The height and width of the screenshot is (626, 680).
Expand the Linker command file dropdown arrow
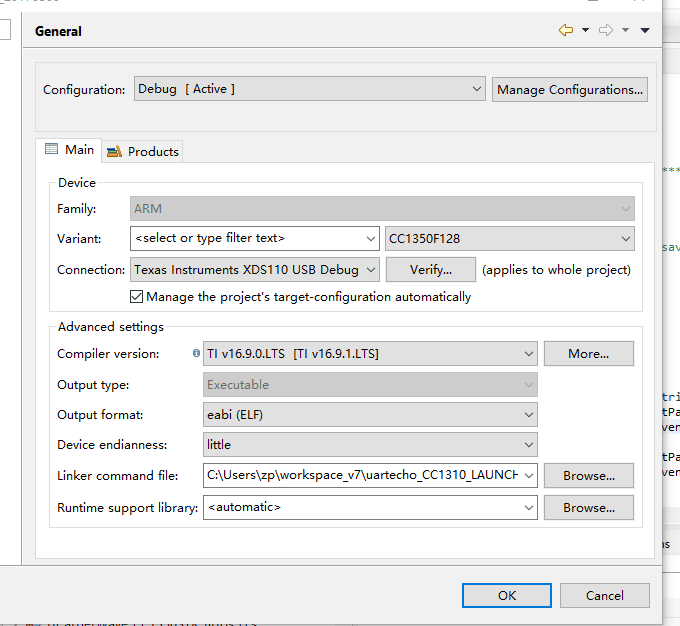point(529,476)
